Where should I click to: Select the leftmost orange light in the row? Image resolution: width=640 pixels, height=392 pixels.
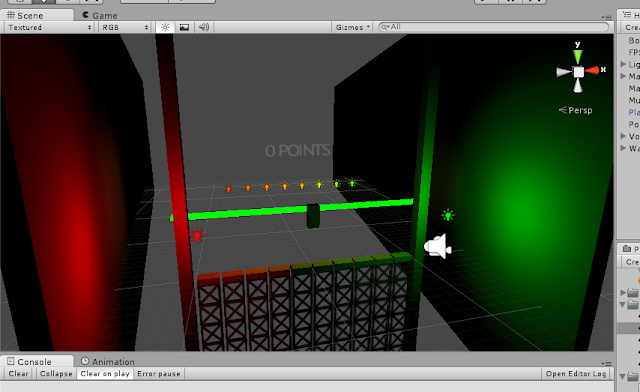229,189
